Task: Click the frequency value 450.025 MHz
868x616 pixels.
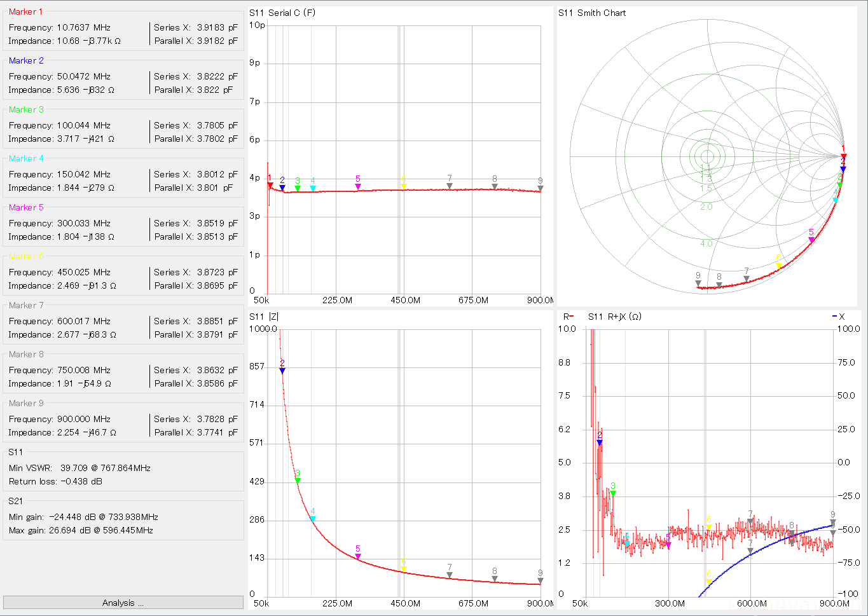Action: (83, 272)
